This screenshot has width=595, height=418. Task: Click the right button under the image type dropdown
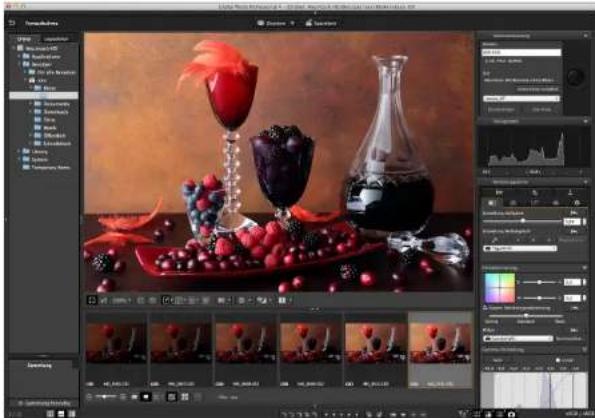click(x=541, y=109)
